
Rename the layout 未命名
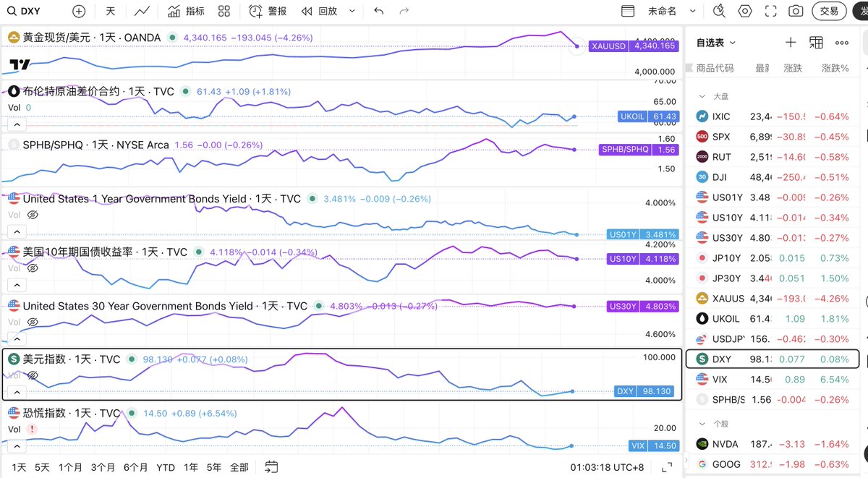click(662, 11)
